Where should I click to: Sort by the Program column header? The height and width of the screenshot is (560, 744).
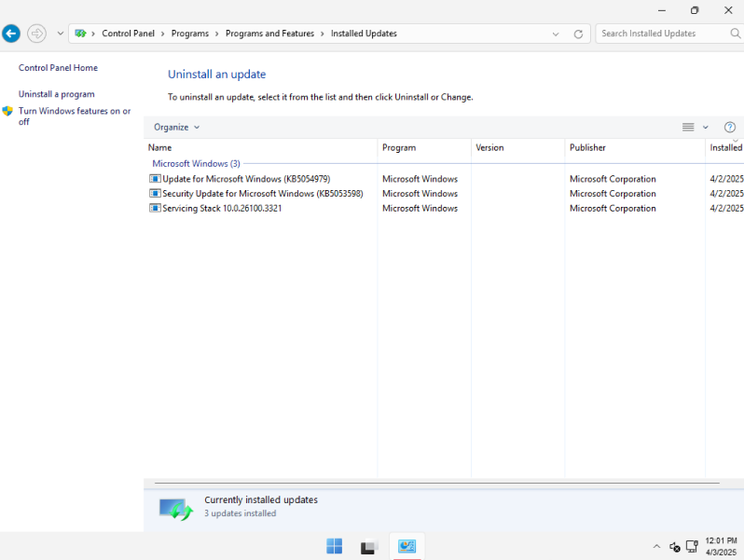(424, 147)
